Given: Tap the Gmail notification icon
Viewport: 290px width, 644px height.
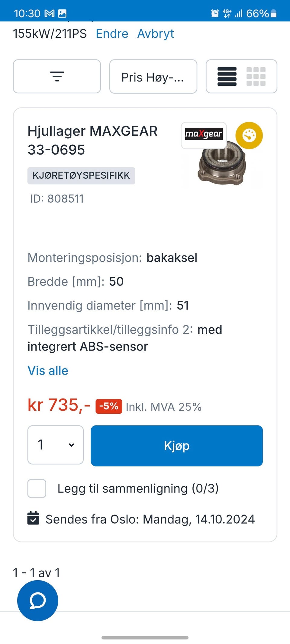Looking at the screenshot, I should (x=50, y=14).
